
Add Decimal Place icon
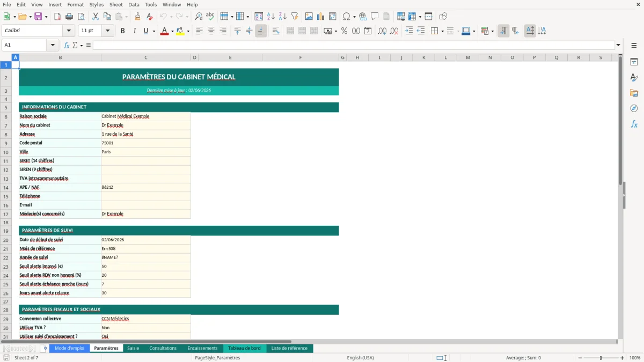tap(382, 31)
